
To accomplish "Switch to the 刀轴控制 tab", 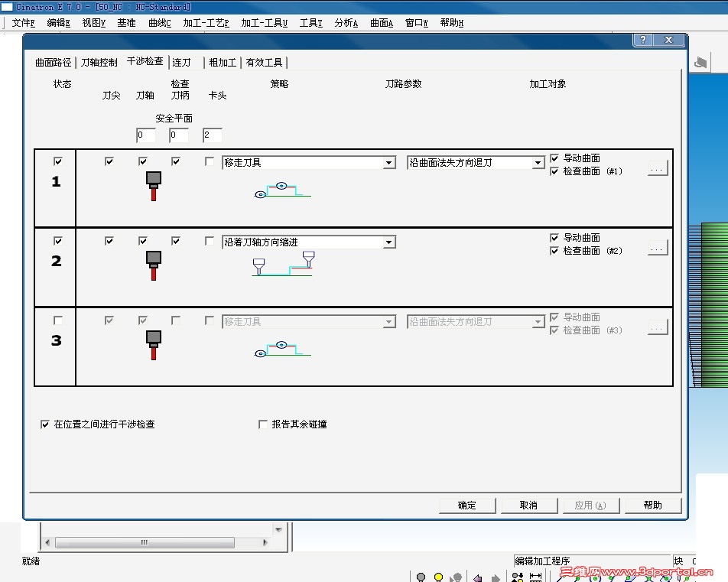I will pyautogui.click(x=99, y=62).
